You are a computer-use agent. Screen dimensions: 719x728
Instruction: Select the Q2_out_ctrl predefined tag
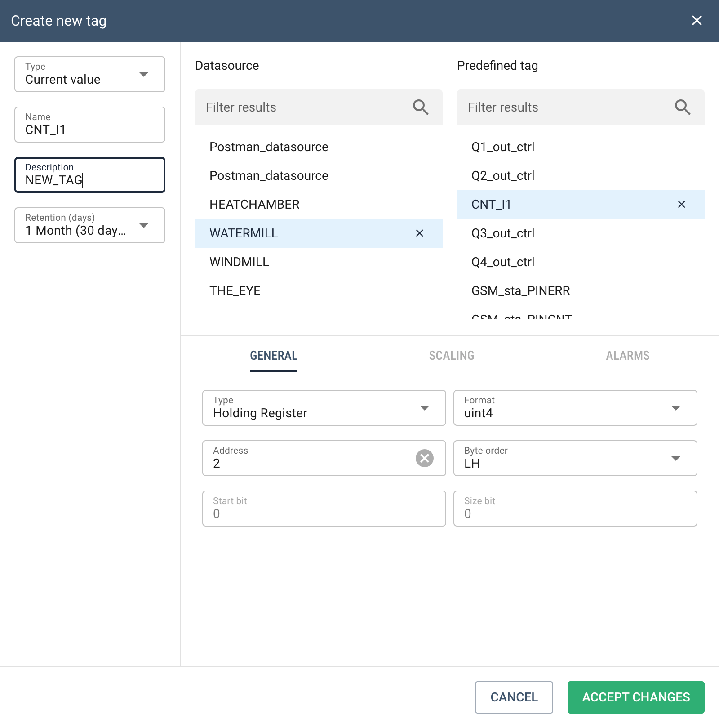(581, 176)
